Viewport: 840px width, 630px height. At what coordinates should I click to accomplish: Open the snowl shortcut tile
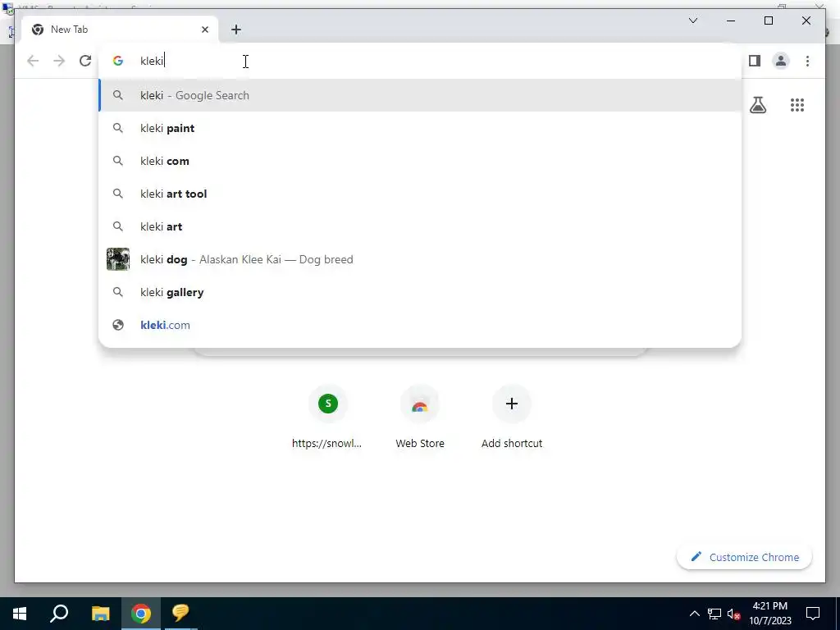327,416
